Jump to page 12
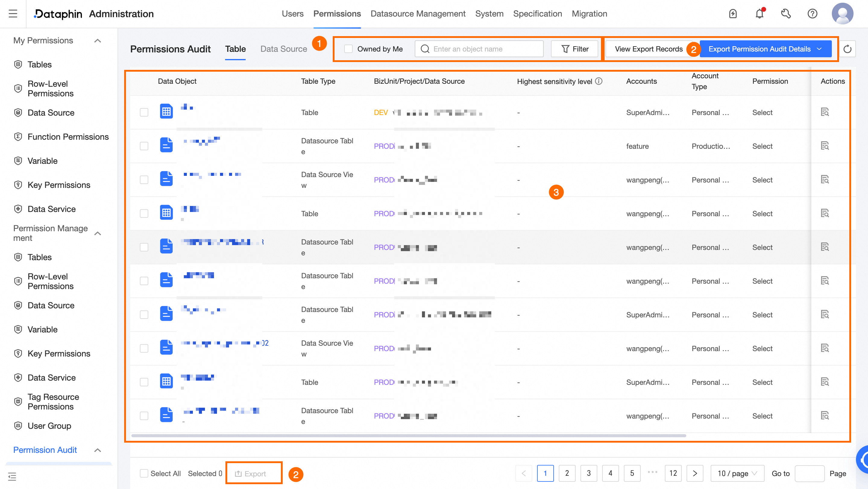Screen dimensions: 868x489 coord(673,473)
